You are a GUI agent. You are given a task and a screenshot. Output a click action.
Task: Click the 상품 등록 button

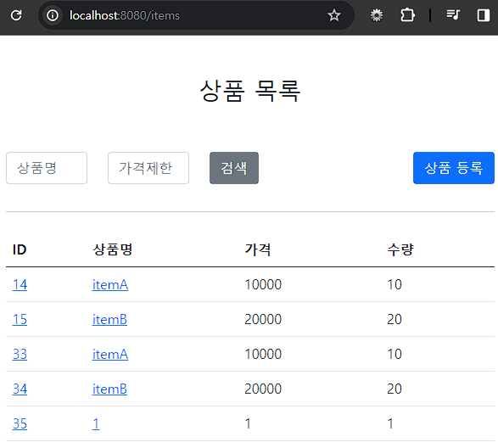tap(454, 168)
